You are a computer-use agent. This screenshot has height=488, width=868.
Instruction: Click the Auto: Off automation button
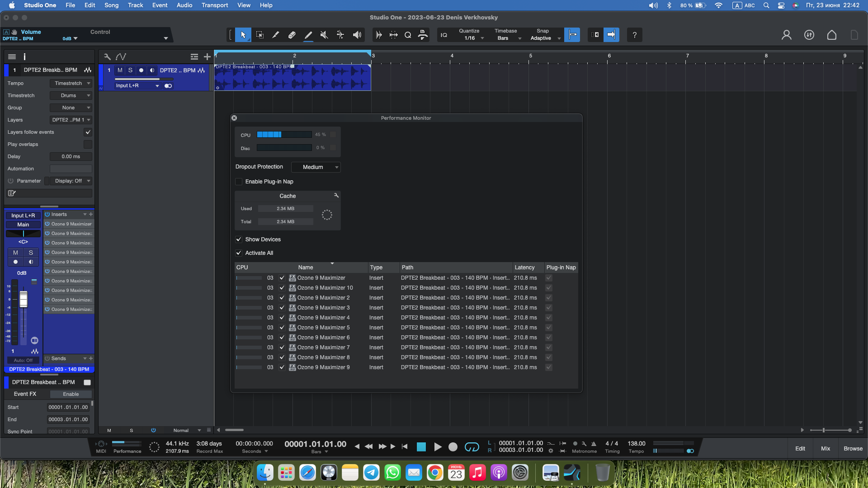(23, 360)
